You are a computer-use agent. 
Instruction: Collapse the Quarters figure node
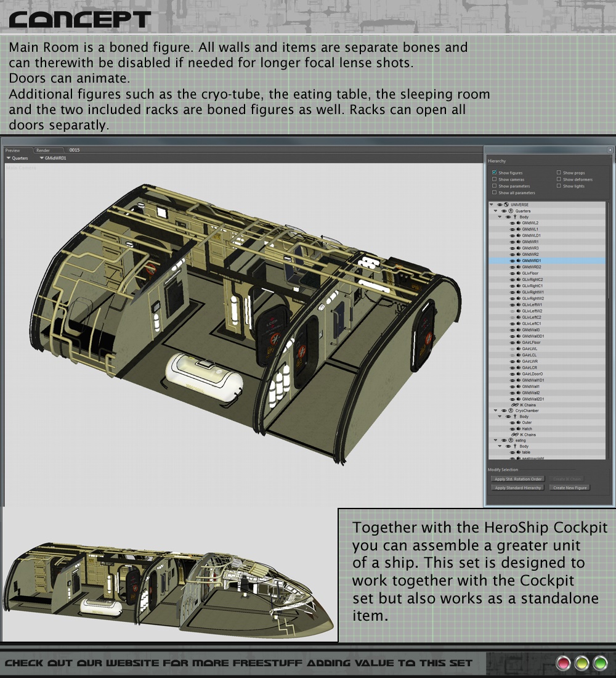pos(496,211)
